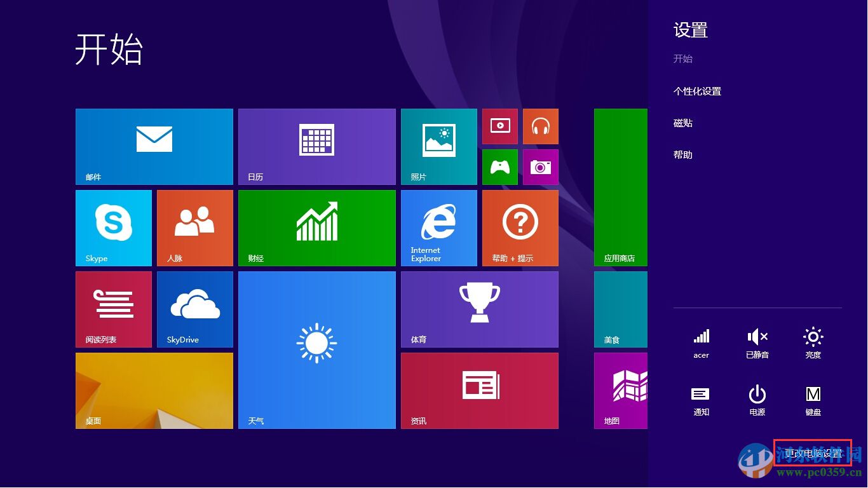868x488 pixels.
Task: Unmute audio via the 已静音 icon
Action: point(757,342)
